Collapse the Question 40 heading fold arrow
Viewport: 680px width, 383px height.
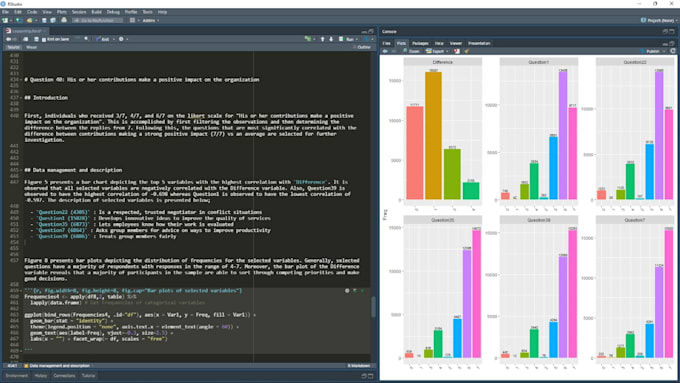click(x=22, y=80)
